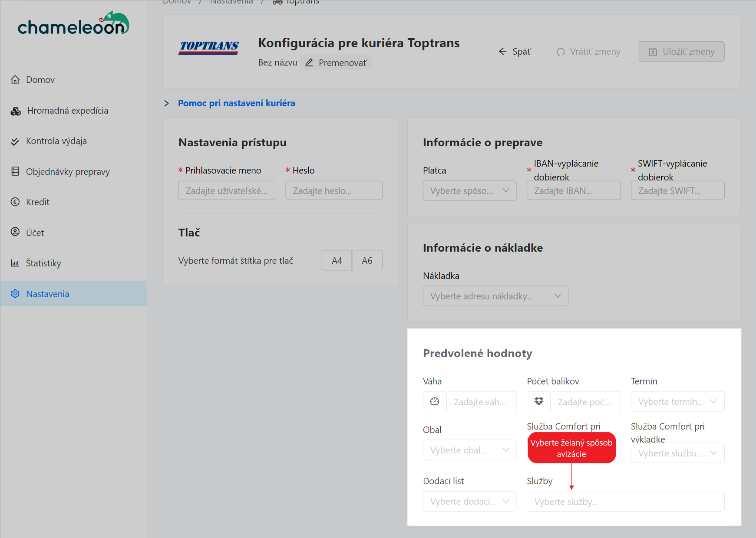Click the chameleoon logo
The image size is (756, 538).
tap(73, 23)
